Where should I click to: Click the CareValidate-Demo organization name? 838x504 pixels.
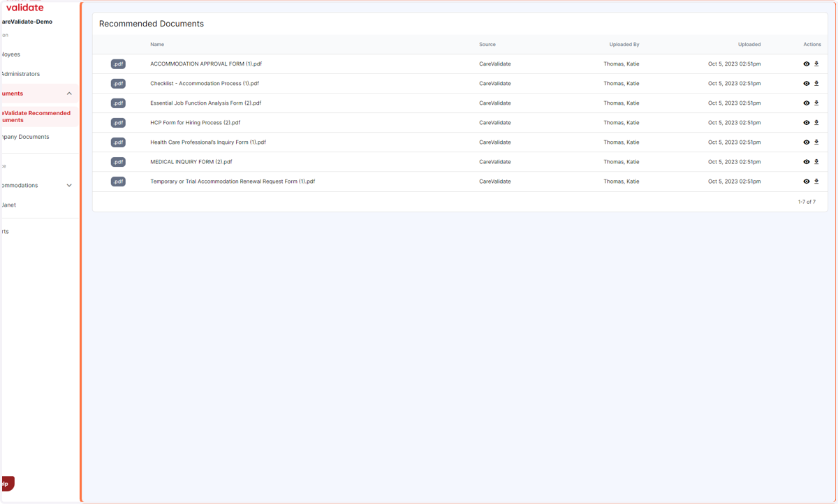point(27,22)
